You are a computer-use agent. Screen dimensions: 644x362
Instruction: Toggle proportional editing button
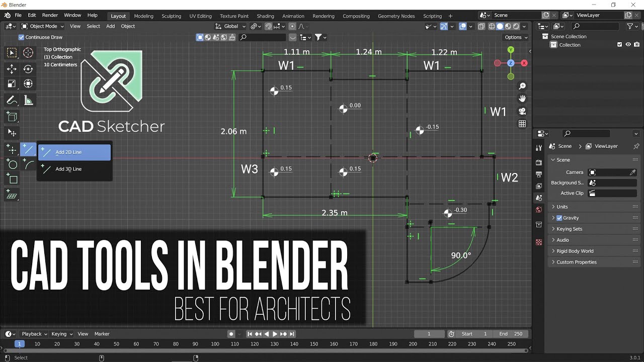pos(292,26)
